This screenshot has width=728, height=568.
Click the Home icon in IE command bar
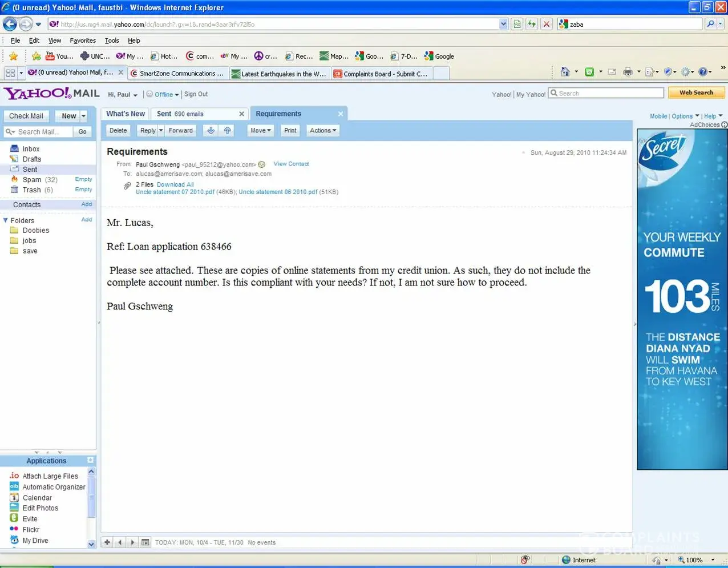(x=565, y=72)
